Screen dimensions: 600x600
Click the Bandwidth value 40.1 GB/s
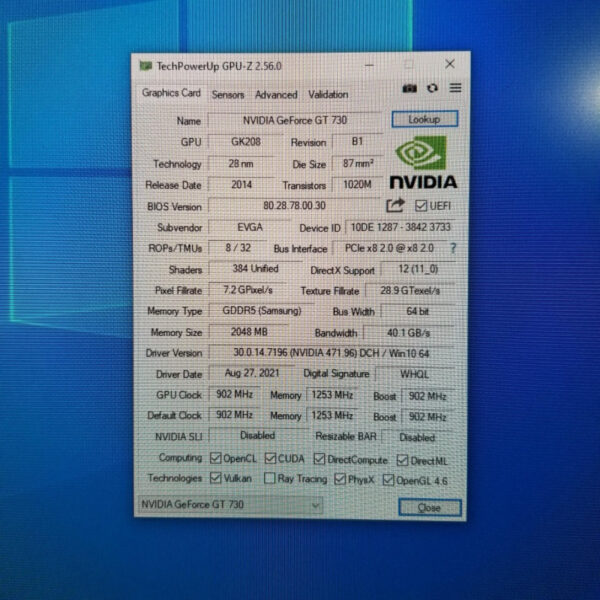[x=409, y=333]
